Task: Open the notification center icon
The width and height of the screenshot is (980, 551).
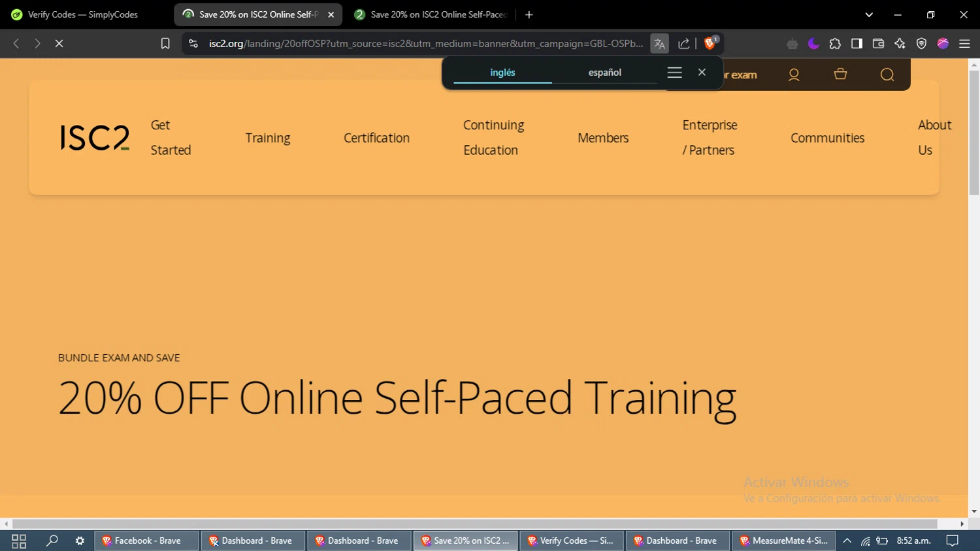Action: 953,541
